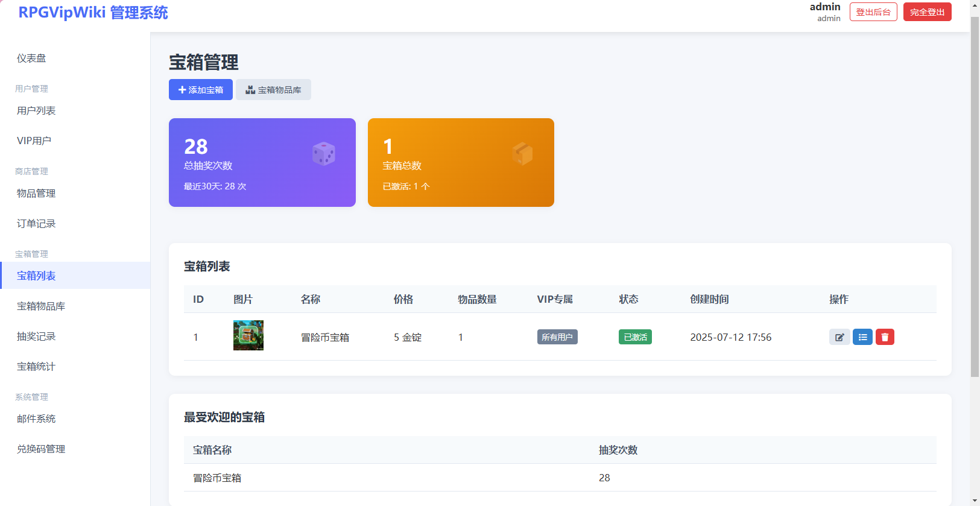Screen dimensions: 980x506
Task: Select 宝箱列表 in the sidebar
Action: click(x=75, y=276)
